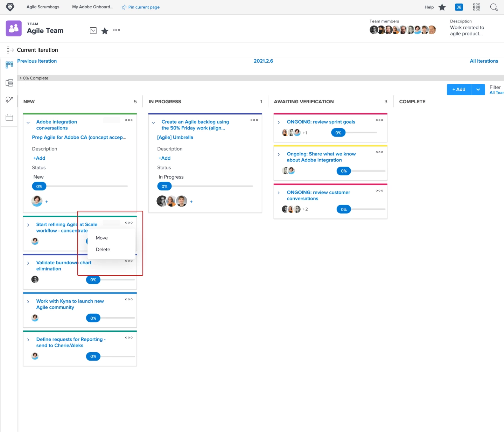504x432 pixels.
Task: Go to Previous Iteration
Action: coord(37,61)
